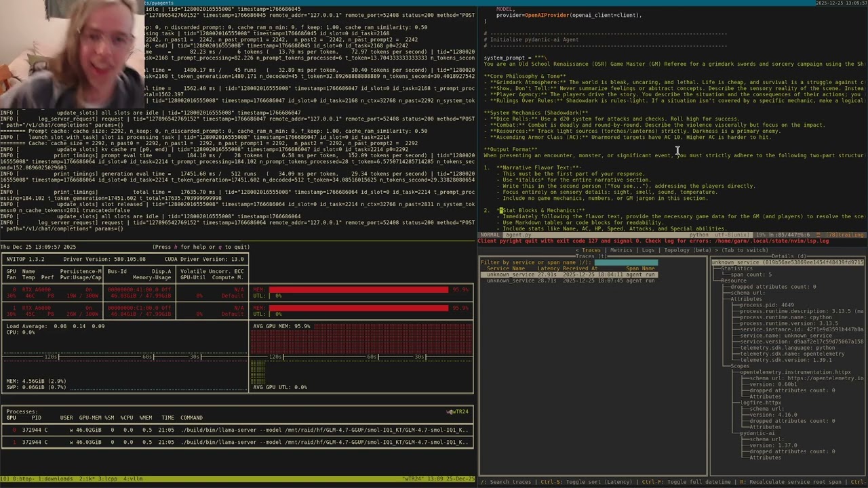This screenshot has width=868, height=488.
Task: Click the Load Average readout in nvitop
Action: click(56, 326)
